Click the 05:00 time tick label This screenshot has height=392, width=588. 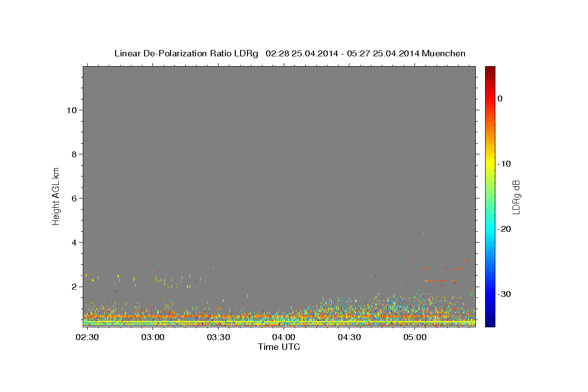point(415,338)
